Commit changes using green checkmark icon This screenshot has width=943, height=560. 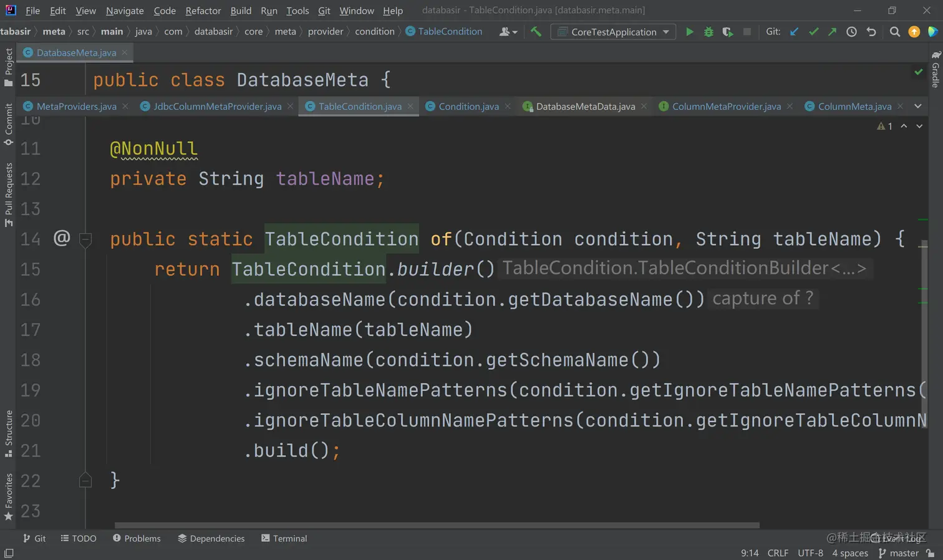[x=813, y=32]
